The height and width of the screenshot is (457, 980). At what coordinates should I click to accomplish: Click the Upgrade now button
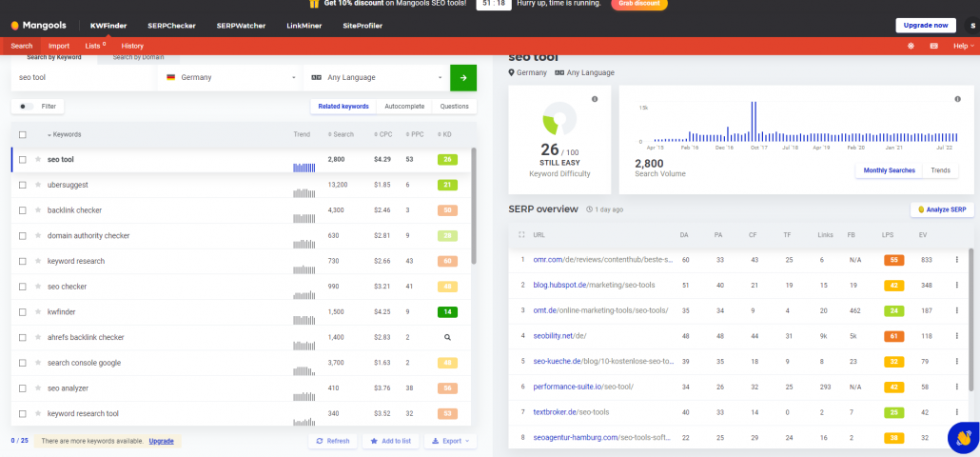[x=926, y=25]
